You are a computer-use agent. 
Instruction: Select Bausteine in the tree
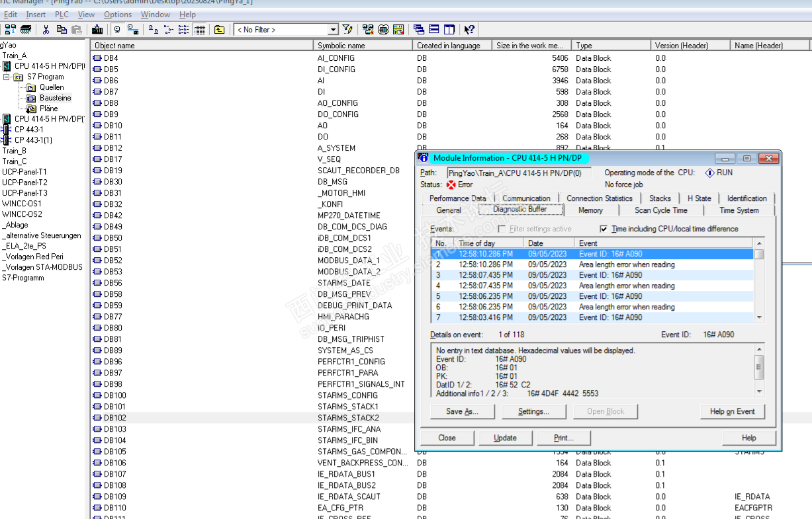[x=55, y=98]
